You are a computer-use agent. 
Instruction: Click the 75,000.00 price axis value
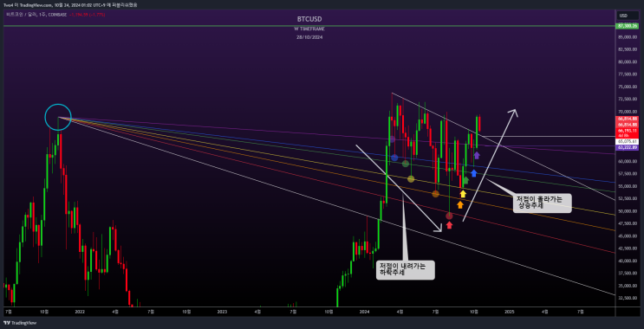[628, 87]
